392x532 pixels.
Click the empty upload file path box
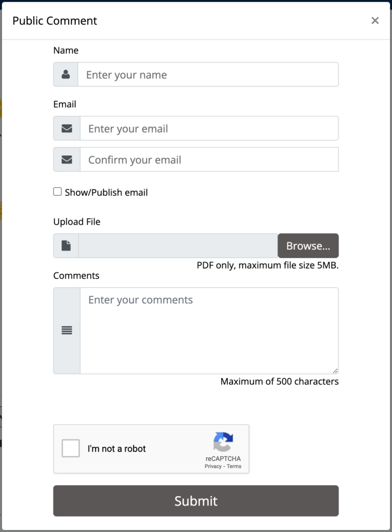178,246
